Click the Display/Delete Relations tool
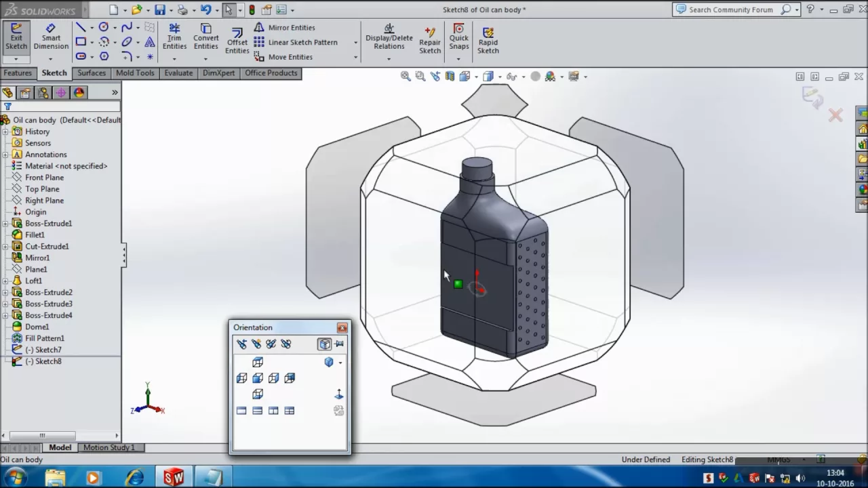This screenshot has height=488, width=868. 389,37
